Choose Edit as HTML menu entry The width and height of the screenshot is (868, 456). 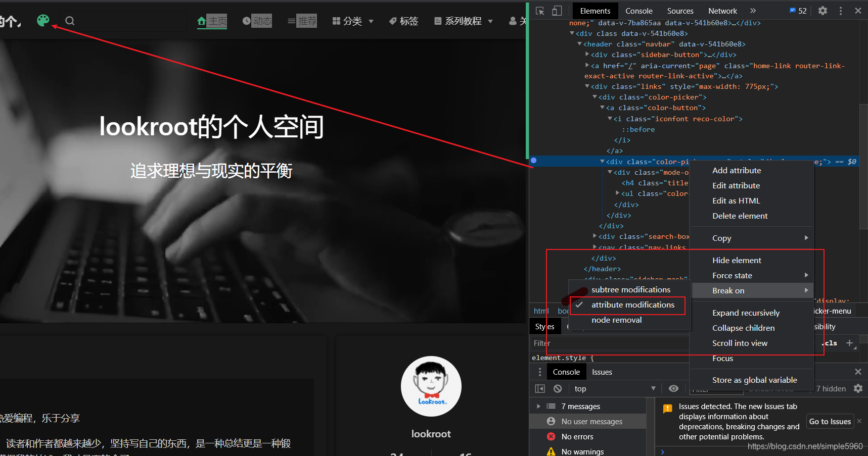pos(736,201)
